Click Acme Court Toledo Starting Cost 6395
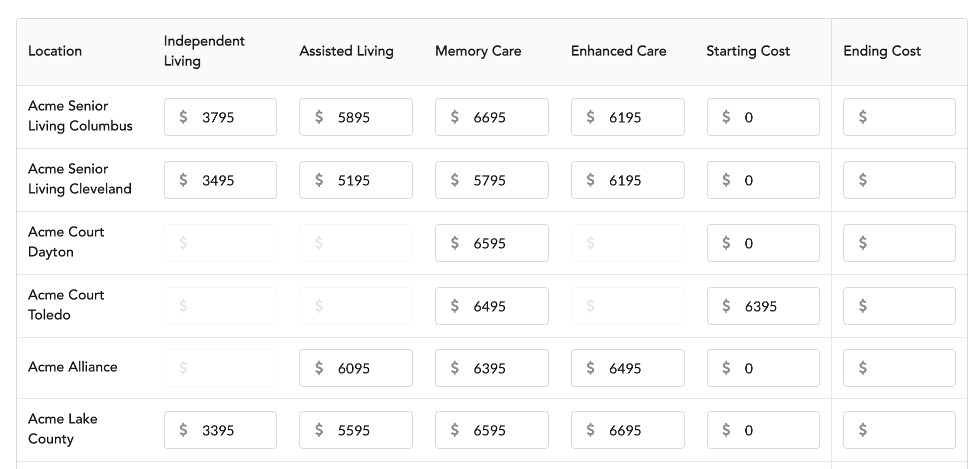980x469 pixels. click(763, 306)
